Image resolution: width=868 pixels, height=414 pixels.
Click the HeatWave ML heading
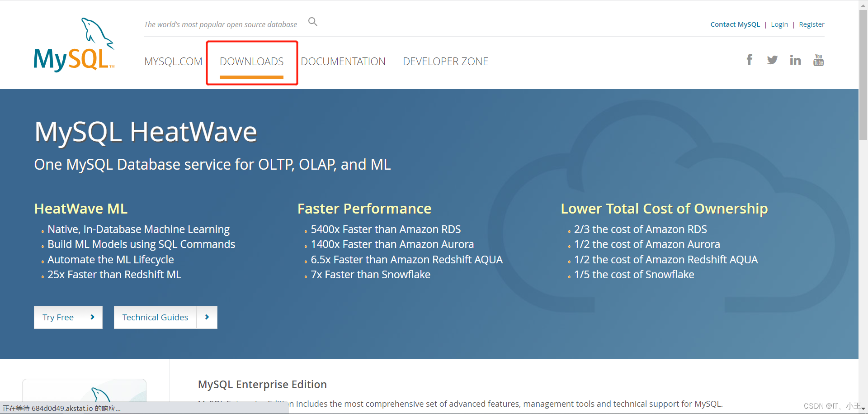tap(81, 209)
